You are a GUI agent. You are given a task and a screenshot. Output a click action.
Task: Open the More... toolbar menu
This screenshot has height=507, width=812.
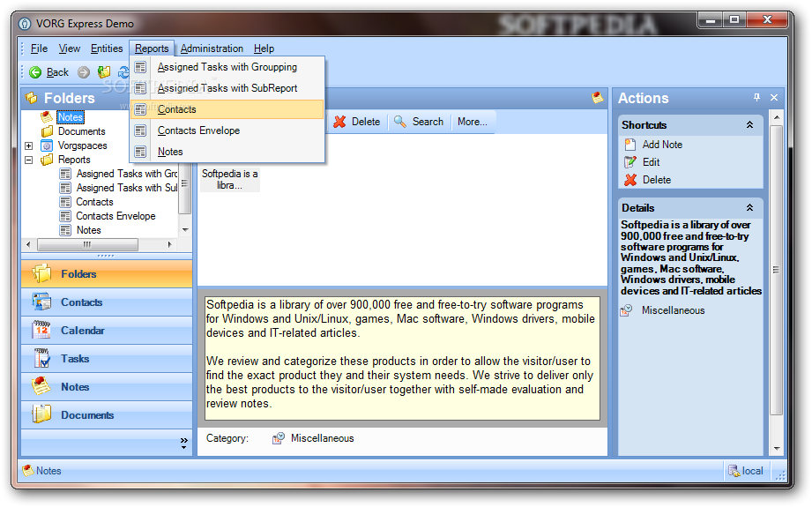point(472,122)
